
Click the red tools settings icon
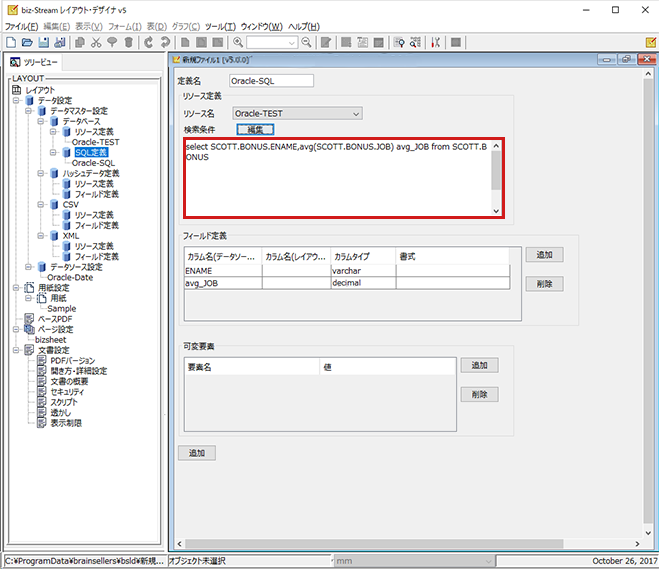point(435,42)
